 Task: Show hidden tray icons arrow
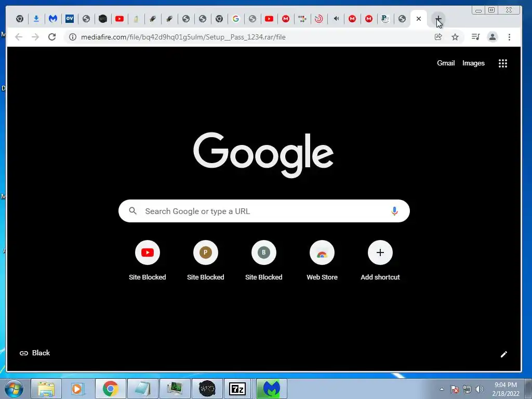click(442, 389)
